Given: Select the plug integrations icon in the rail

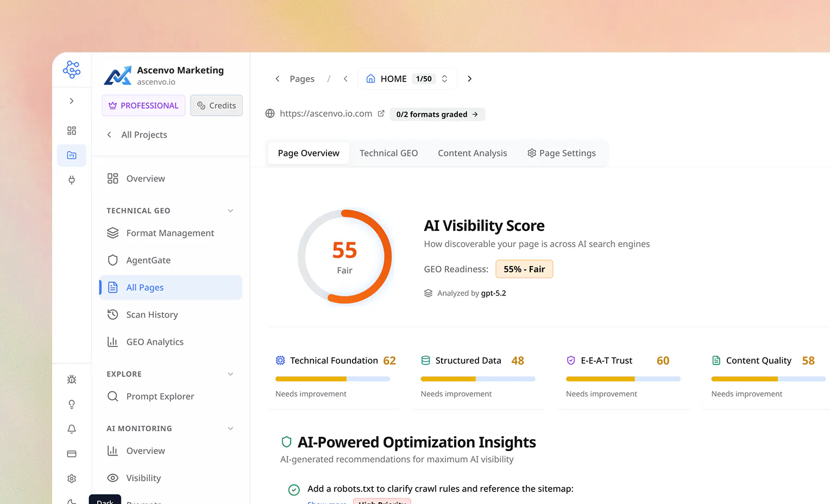Looking at the screenshot, I should pos(72,180).
